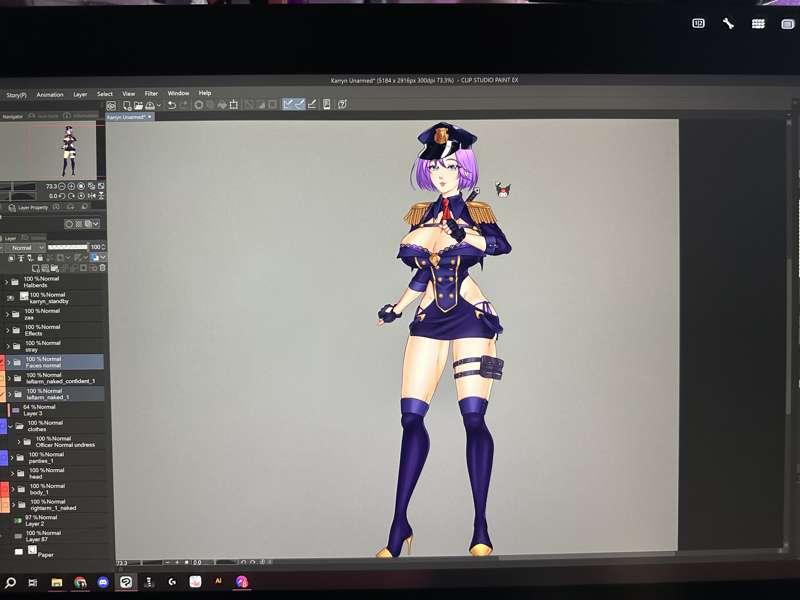Open the Animation menu
The height and width of the screenshot is (600, 800).
click(49, 94)
